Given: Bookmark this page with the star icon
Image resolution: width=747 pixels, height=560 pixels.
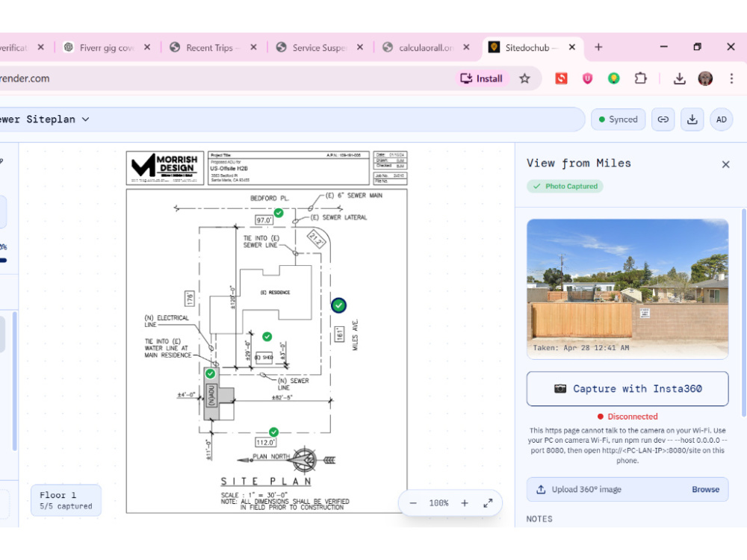Looking at the screenshot, I should tap(524, 78).
